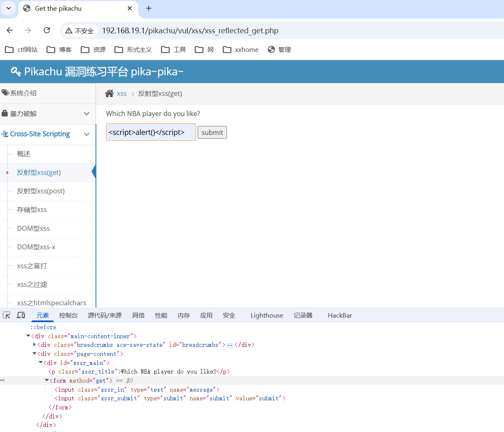Open the DOM型xss-x submenu item

point(36,247)
